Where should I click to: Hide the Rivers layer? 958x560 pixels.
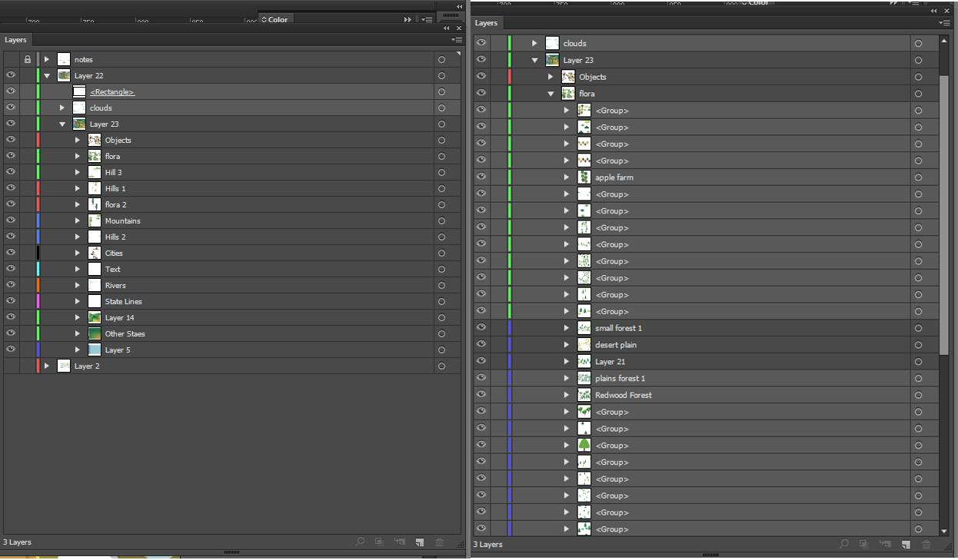coord(11,285)
